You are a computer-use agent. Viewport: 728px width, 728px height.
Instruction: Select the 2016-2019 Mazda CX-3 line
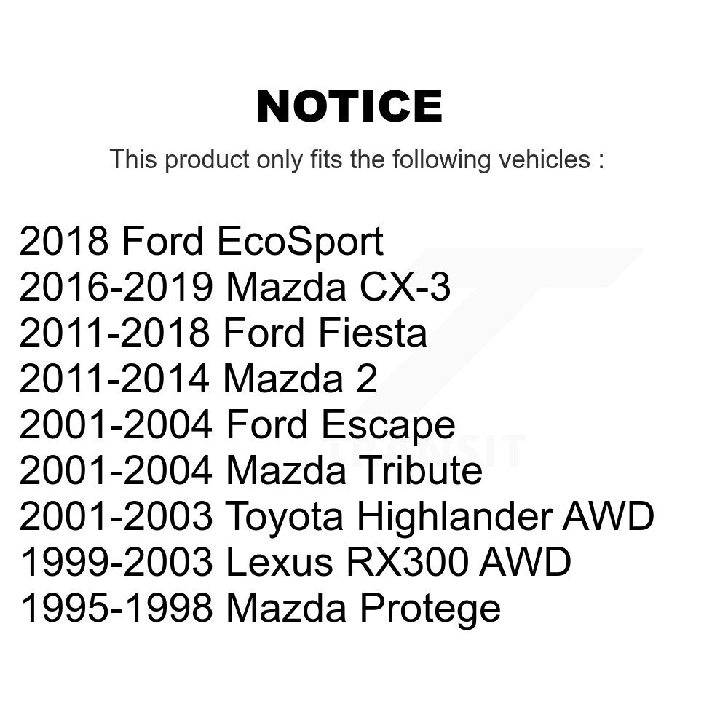click(x=234, y=286)
